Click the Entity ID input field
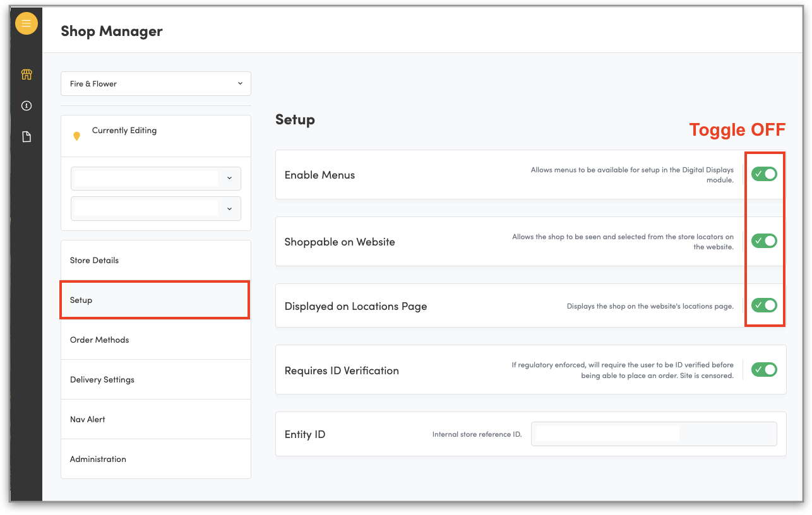This screenshot has height=515, width=812. (654, 434)
